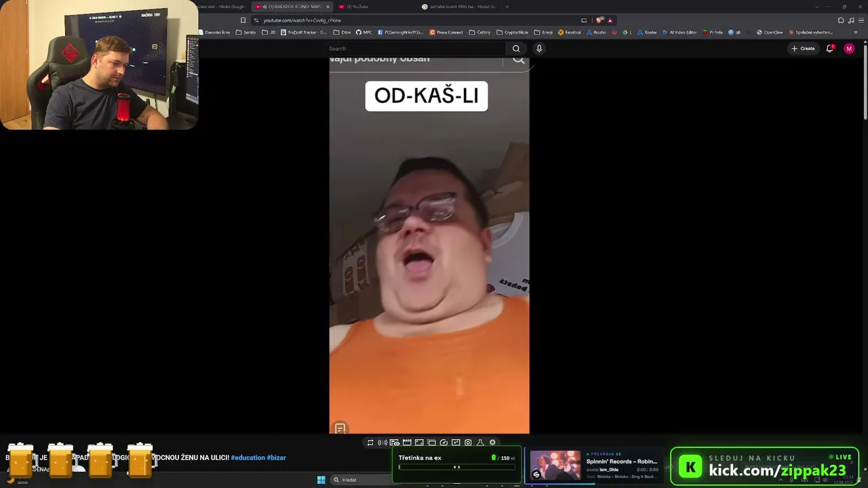
Task: Open the Dům bookmarks folder
Action: coord(342,32)
